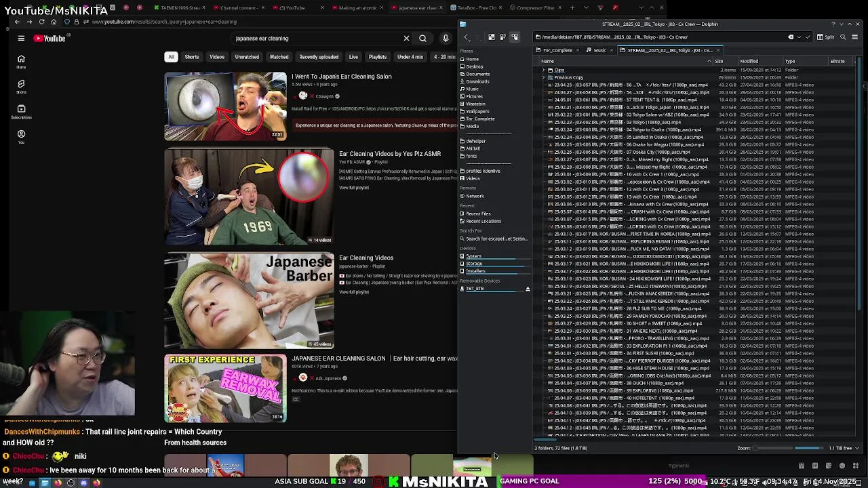
Task: Go to browser home page icon
Action: [54, 22]
